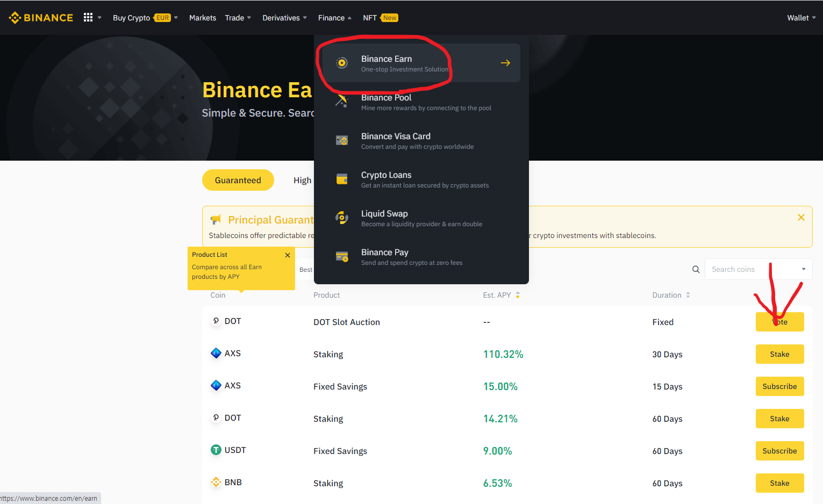The height and width of the screenshot is (504, 823).
Task: Vote on the DOT Slot Auction
Action: 779,322
